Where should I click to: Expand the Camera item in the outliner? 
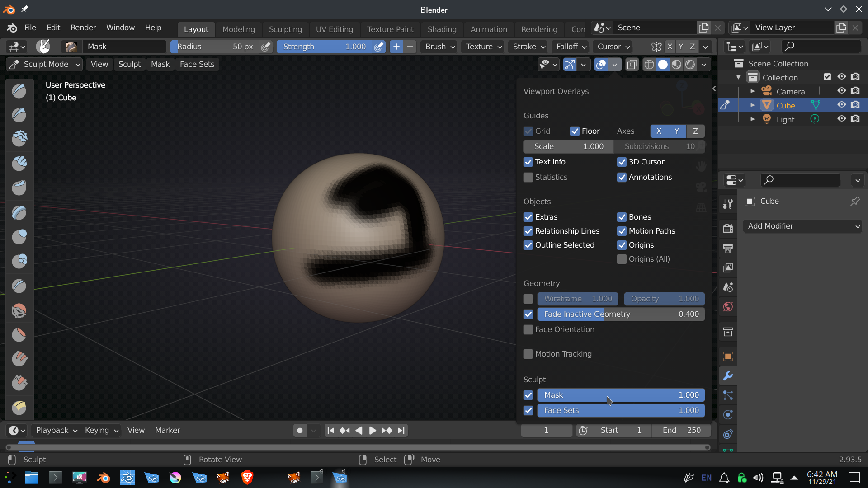[752, 91]
